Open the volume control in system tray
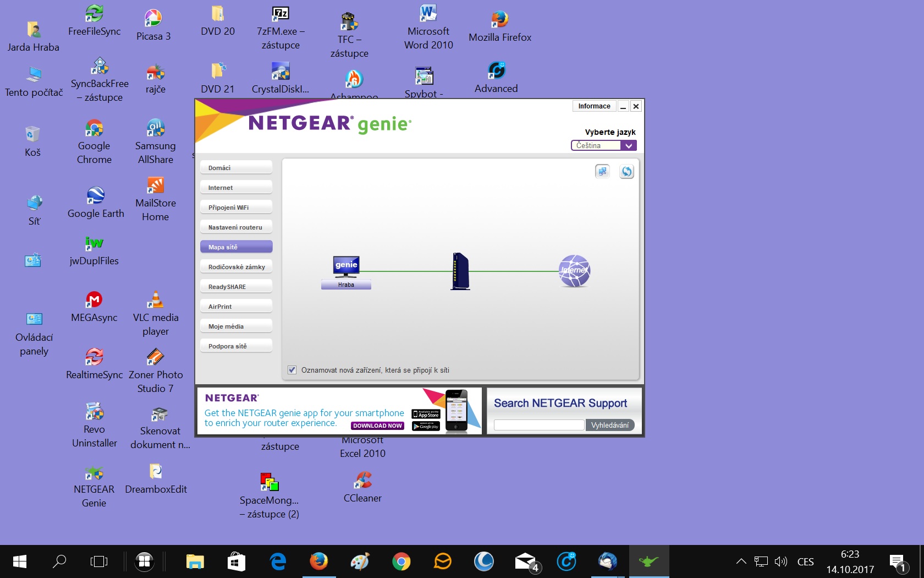The height and width of the screenshot is (578, 924). [780, 561]
